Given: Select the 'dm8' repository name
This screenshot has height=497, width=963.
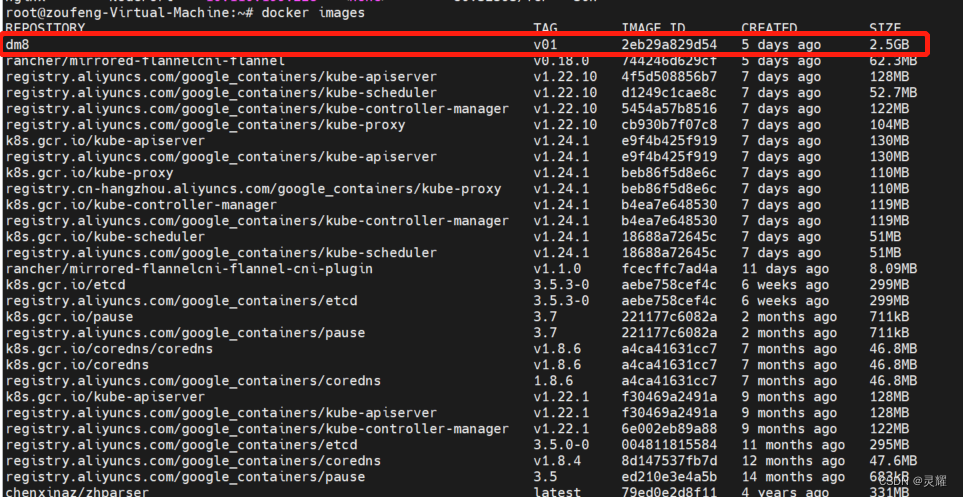Looking at the screenshot, I should click(x=17, y=45).
